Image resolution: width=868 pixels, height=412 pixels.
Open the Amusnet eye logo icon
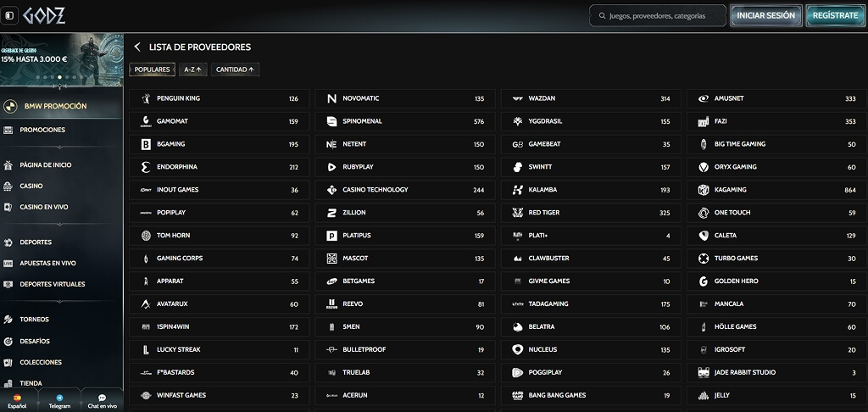(x=704, y=98)
